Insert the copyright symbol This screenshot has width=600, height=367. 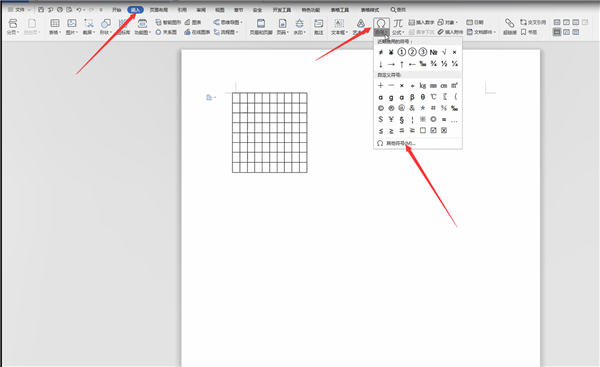[380, 108]
